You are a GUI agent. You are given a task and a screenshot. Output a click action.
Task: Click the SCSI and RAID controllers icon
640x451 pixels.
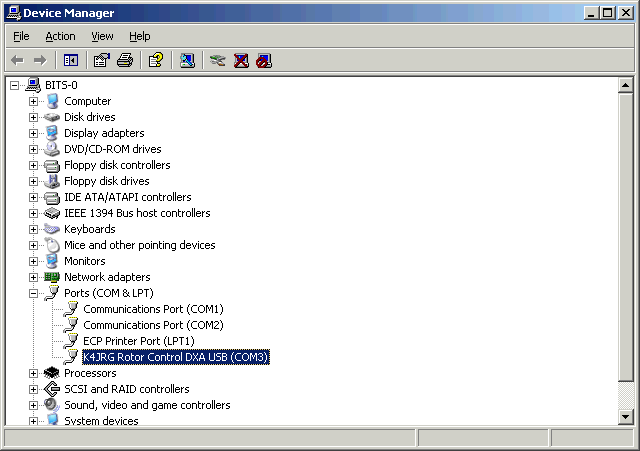click(52, 389)
